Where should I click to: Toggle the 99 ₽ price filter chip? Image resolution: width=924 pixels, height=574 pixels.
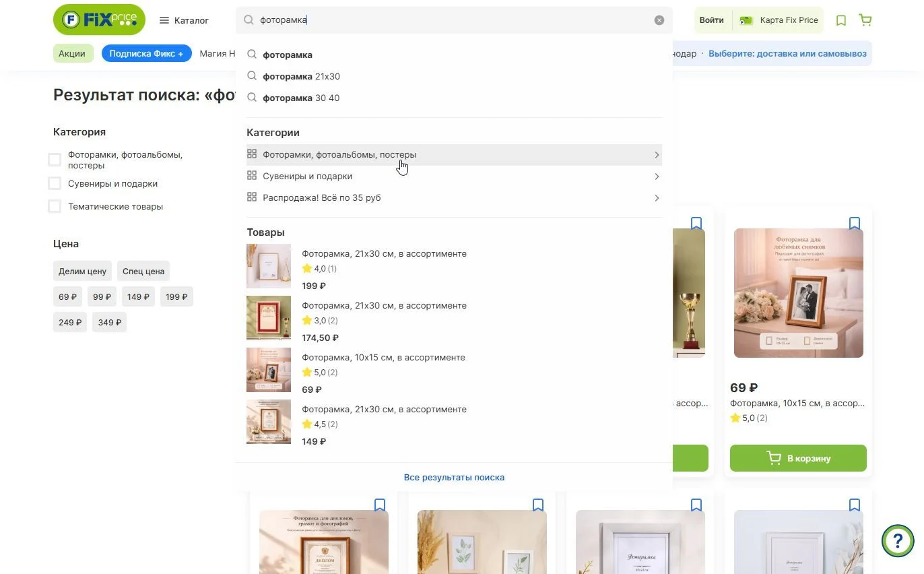pos(102,296)
